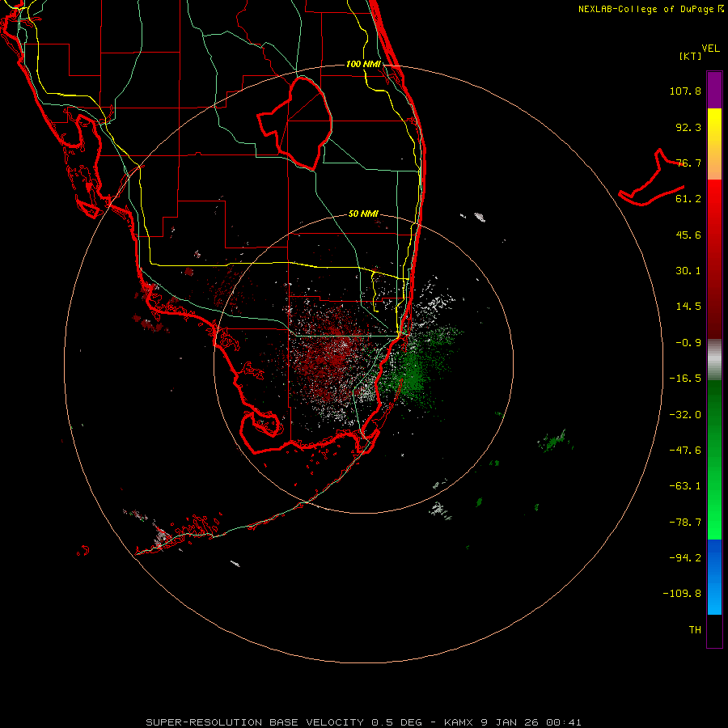Pick the blue band on velocity color bar
728x728 pixels.
point(714,577)
